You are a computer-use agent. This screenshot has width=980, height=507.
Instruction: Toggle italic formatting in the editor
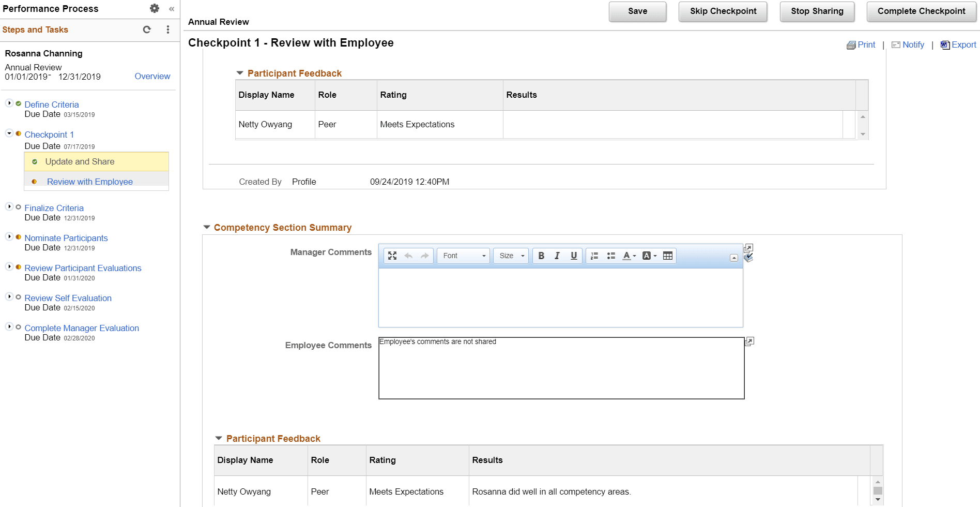click(x=557, y=256)
